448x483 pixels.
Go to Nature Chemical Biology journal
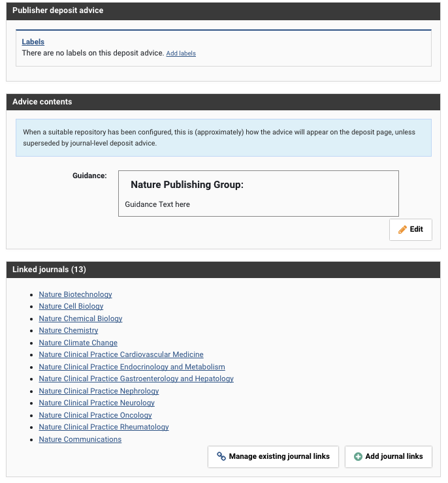pos(80,319)
